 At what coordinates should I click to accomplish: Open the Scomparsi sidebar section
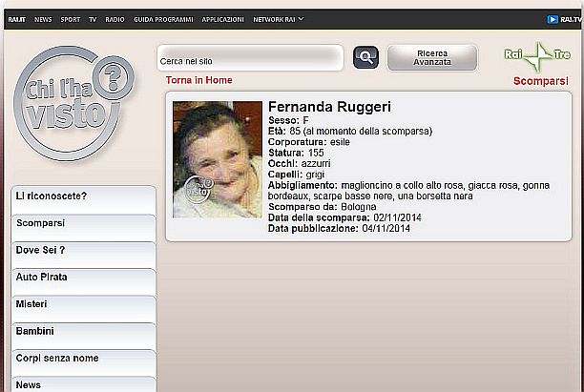click(x=84, y=228)
